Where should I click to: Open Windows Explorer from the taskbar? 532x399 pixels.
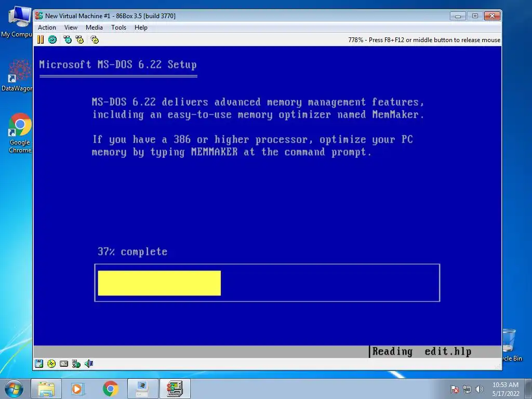coord(46,389)
